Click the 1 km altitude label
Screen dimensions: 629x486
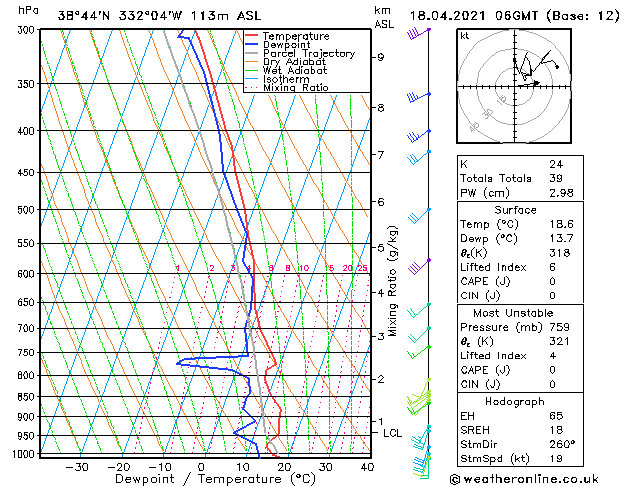[380, 421]
